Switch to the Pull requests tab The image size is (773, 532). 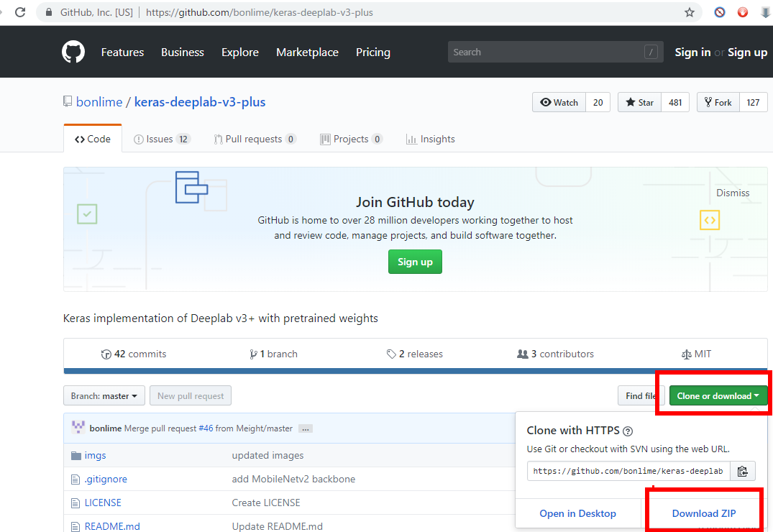(x=255, y=139)
